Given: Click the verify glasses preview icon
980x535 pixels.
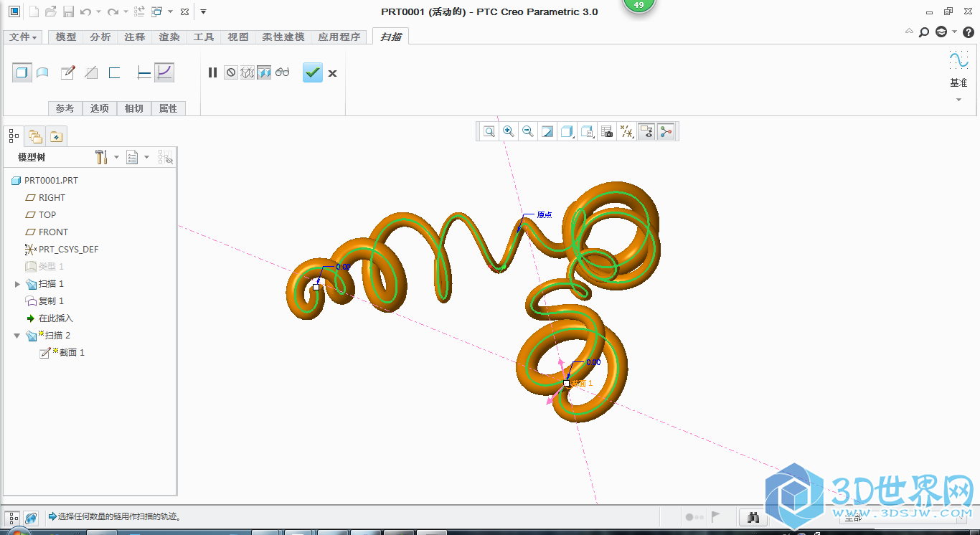Looking at the screenshot, I should pyautogui.click(x=282, y=72).
